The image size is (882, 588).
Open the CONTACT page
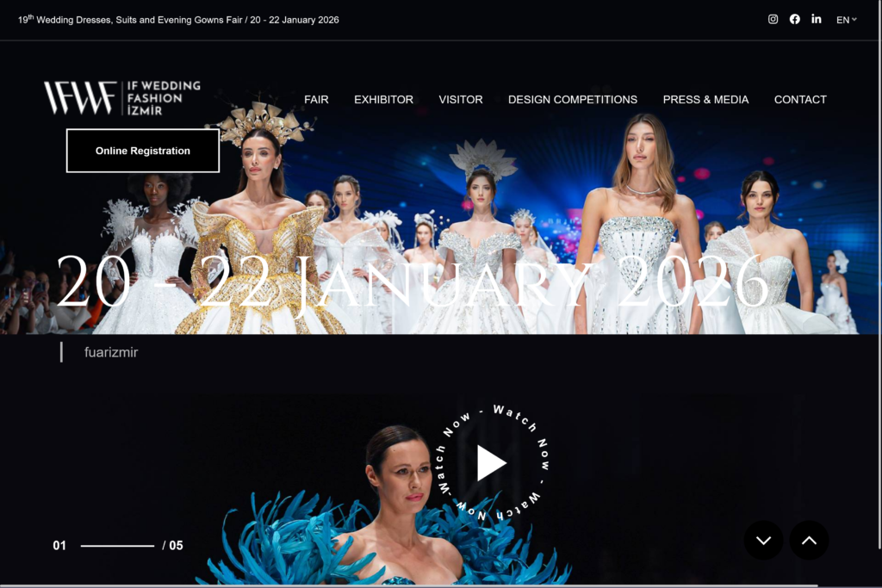point(800,99)
